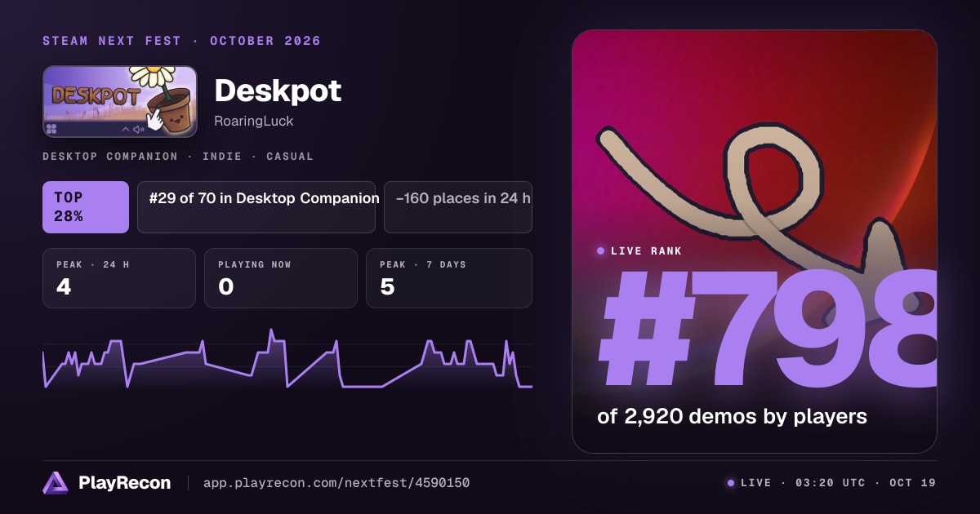Image resolution: width=980 pixels, height=514 pixels.
Task: Click the LIVE · 03:20 UTC · OCT 19 status
Action: coord(831,483)
